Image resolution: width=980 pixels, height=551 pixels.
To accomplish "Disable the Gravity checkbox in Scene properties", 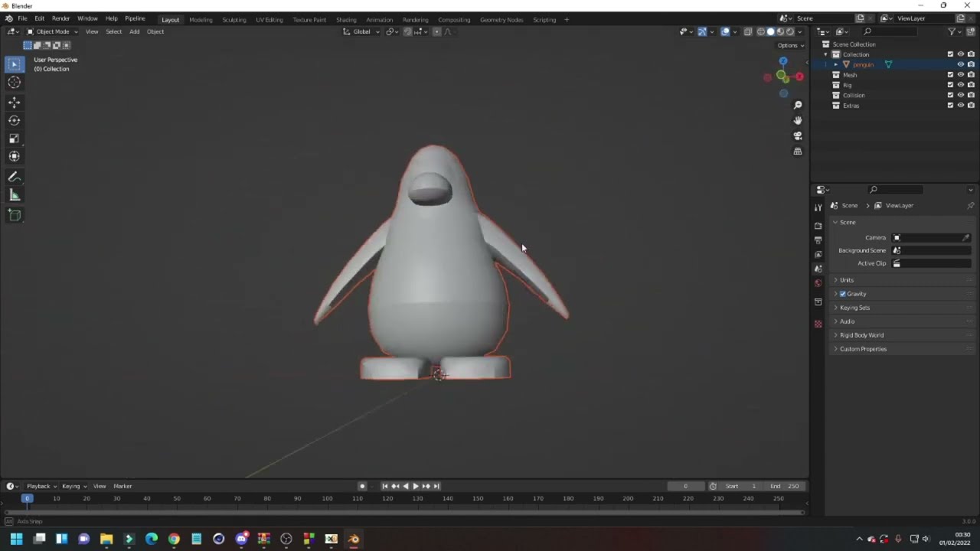I will point(842,293).
